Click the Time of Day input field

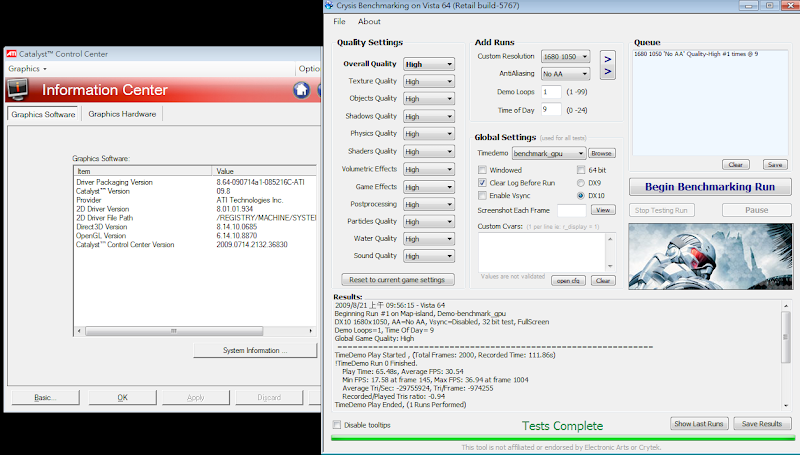click(x=551, y=110)
